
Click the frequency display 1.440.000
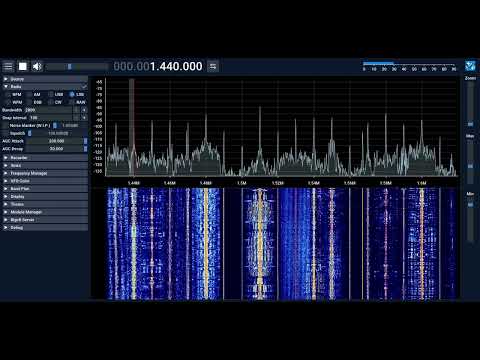click(x=158, y=66)
